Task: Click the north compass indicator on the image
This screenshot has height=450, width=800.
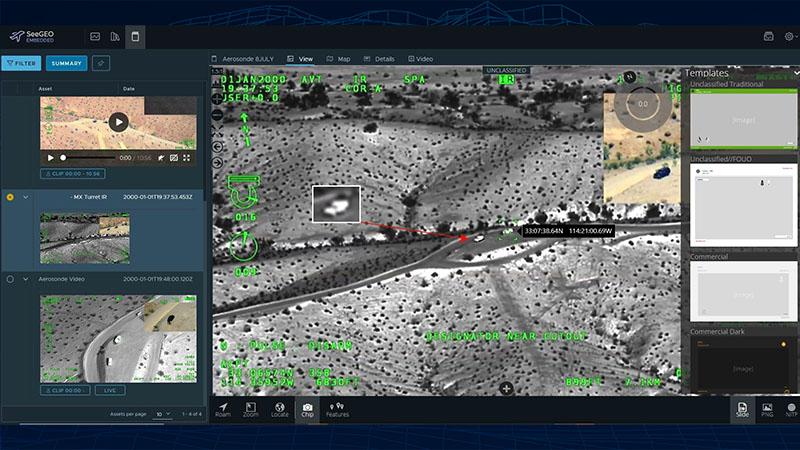Action: (x=630, y=77)
